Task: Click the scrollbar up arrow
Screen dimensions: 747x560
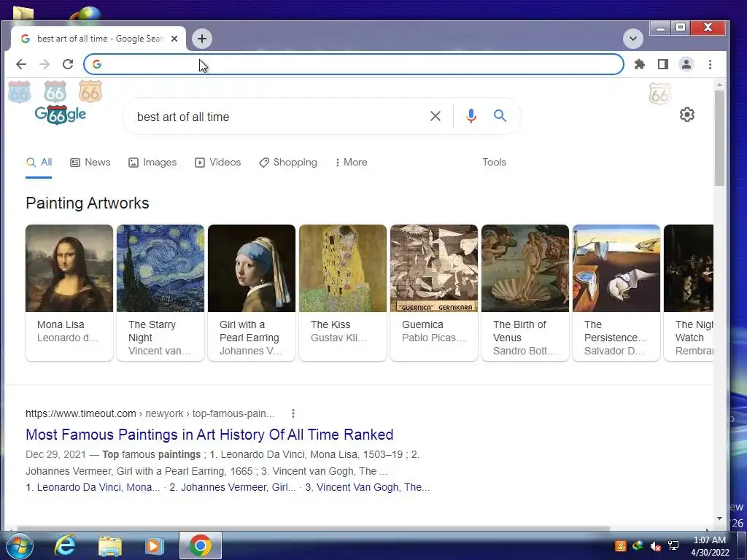Action: pyautogui.click(x=719, y=85)
